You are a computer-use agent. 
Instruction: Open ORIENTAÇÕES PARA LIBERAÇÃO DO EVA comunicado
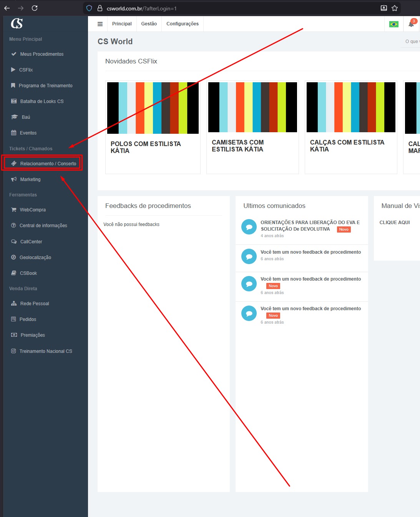click(x=310, y=226)
